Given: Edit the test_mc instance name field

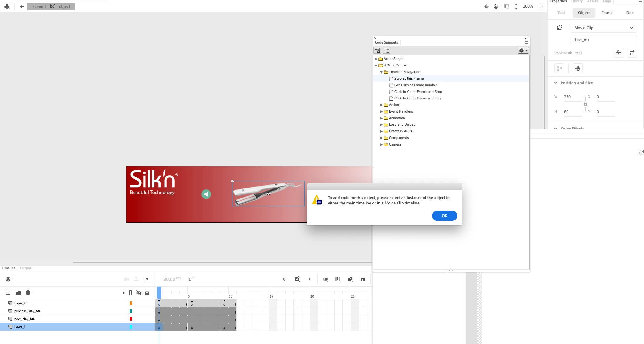Looking at the screenshot, I should pyautogui.click(x=604, y=40).
